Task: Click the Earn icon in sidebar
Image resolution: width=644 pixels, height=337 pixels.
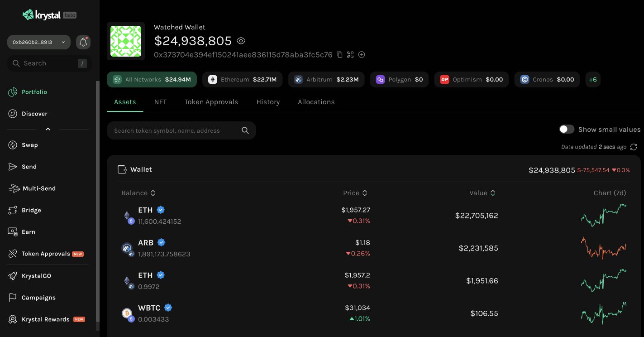Action: pos(13,232)
